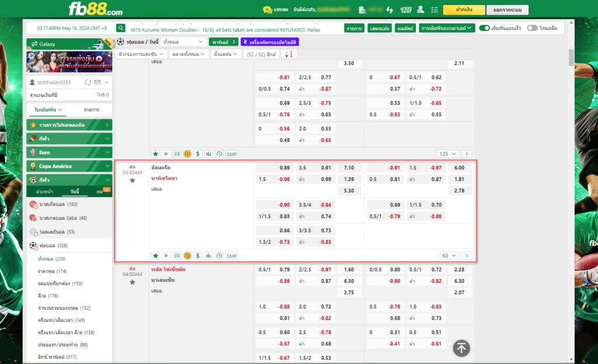The image size is (598, 364).
Task: Toggle favorite star under 04:00AM match
Action: pyautogui.click(x=133, y=282)
